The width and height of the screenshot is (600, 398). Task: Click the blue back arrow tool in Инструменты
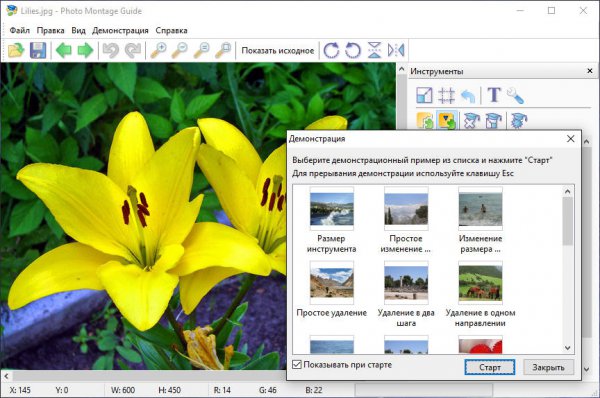pyautogui.click(x=468, y=96)
